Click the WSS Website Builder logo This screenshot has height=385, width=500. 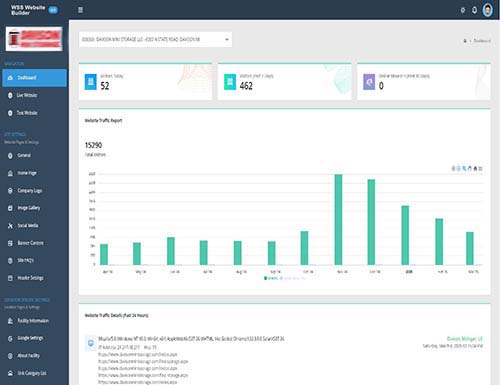pyautogui.click(x=28, y=10)
